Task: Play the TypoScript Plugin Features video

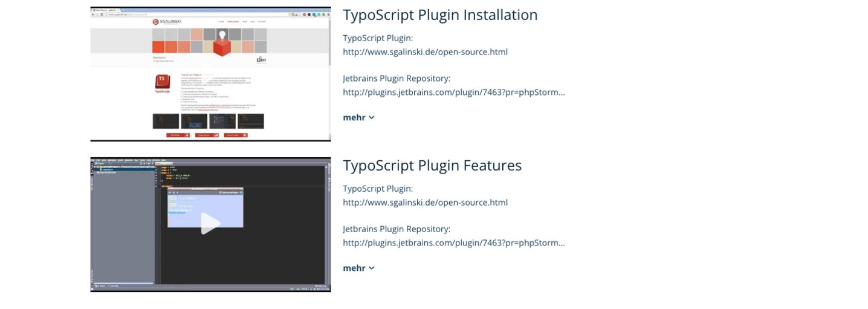Action: 210,224
